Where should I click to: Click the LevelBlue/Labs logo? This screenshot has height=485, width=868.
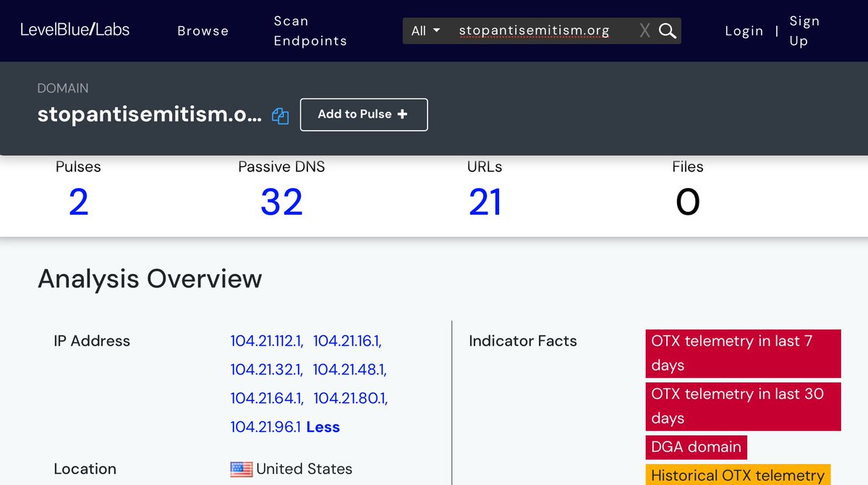pos(75,30)
